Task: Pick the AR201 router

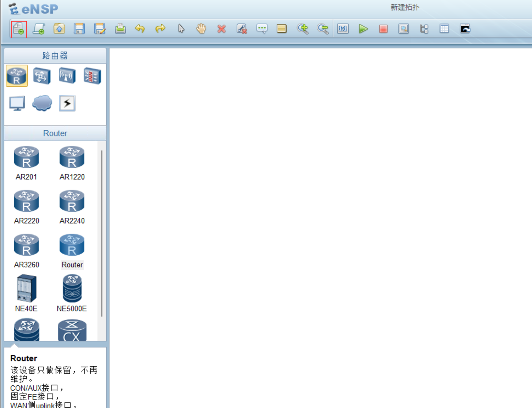Action: pos(26,163)
